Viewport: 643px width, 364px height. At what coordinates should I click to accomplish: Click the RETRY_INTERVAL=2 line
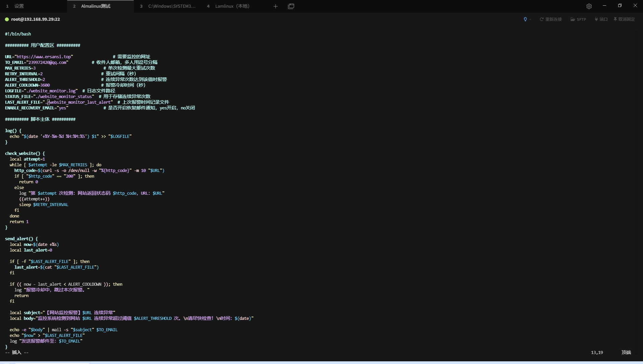[x=24, y=74]
